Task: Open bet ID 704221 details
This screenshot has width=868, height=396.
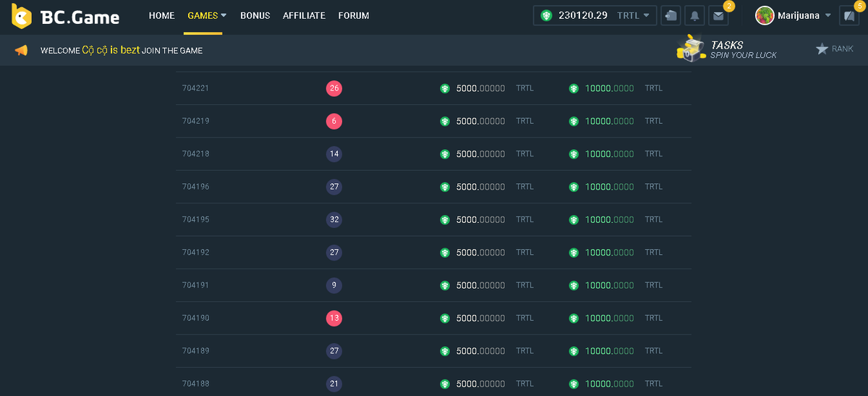Action: [x=195, y=88]
